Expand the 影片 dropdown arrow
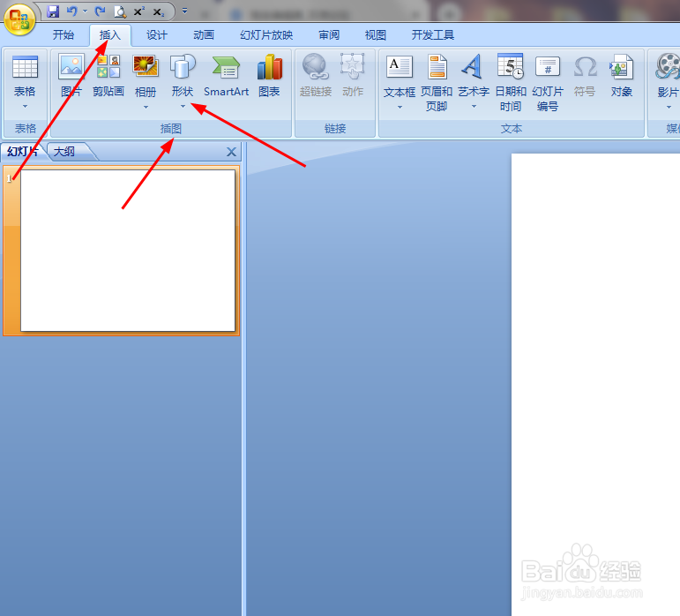This screenshot has width=680, height=616. [x=669, y=107]
